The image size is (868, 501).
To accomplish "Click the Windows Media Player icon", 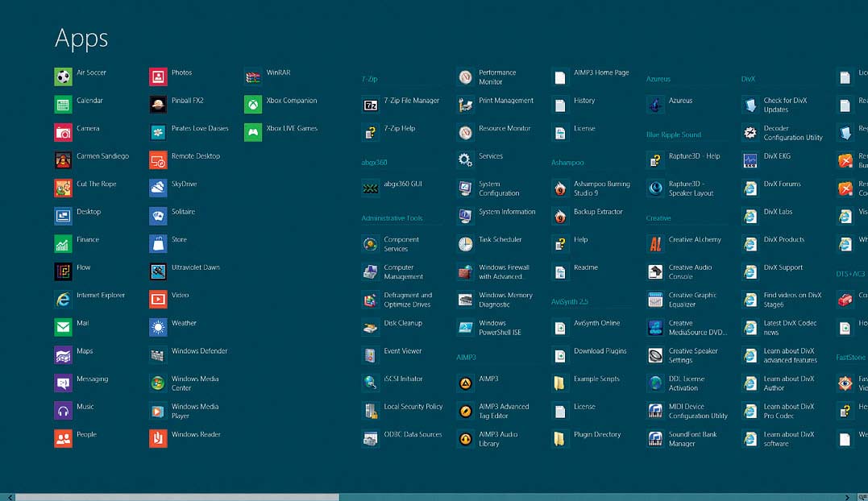I will coord(158,410).
